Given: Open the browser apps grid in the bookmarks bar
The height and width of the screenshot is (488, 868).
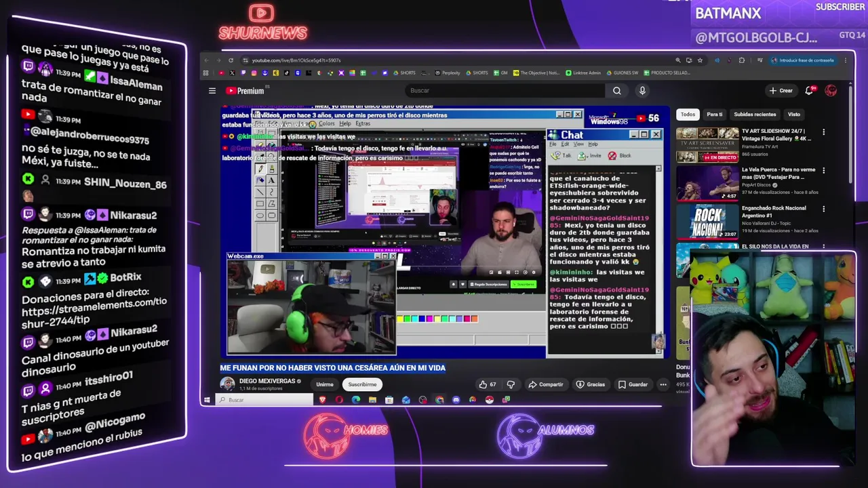Looking at the screenshot, I should tap(206, 73).
